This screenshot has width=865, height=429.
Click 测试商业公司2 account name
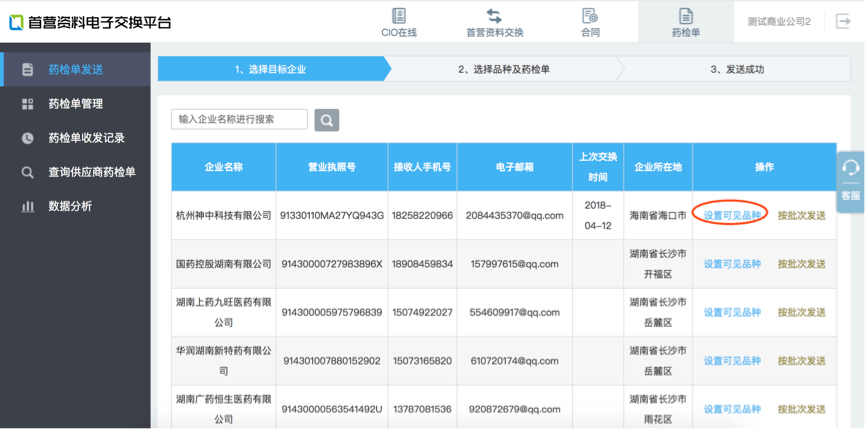pos(779,22)
